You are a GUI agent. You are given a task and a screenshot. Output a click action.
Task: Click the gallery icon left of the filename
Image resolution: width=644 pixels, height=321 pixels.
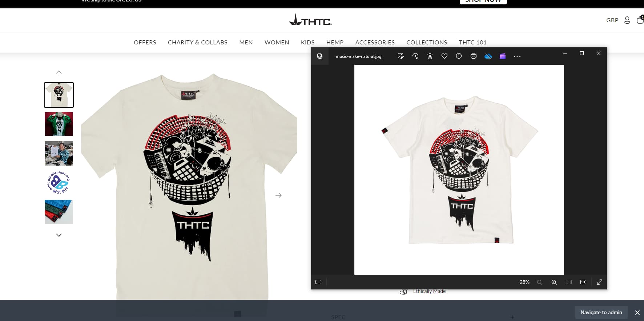pos(320,56)
